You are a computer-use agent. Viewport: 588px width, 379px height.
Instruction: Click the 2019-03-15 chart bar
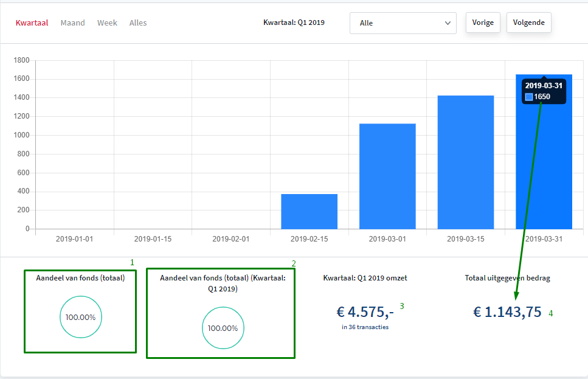466,162
